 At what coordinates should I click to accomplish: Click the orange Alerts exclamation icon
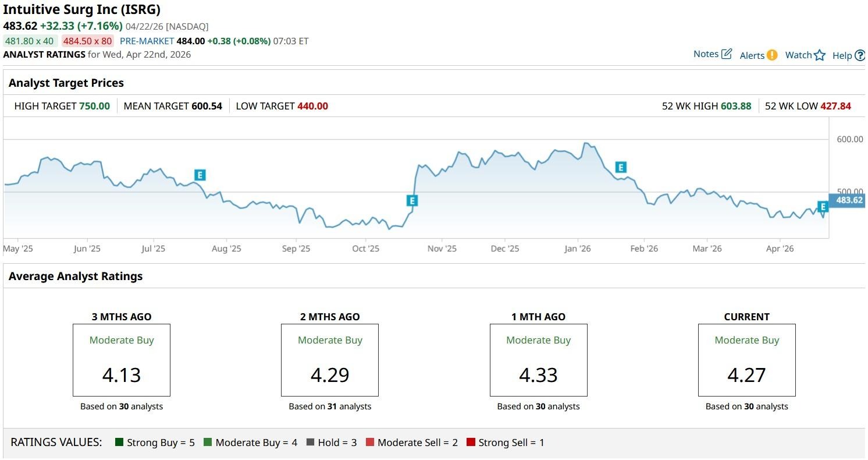tap(772, 55)
